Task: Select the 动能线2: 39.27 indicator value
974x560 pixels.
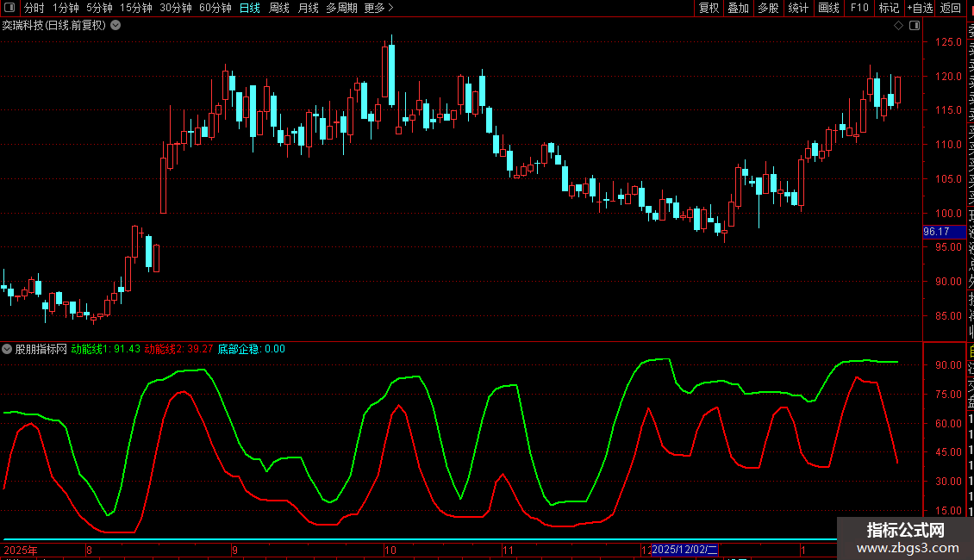Action: pos(179,349)
